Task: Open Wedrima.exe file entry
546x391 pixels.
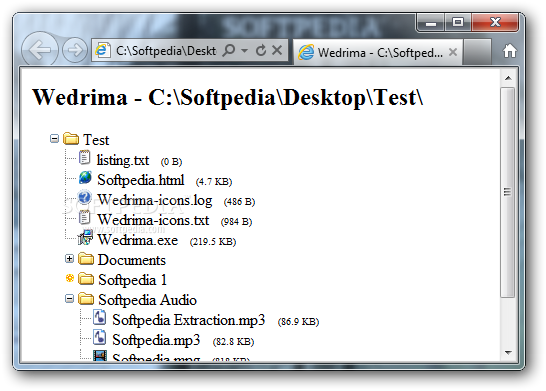Action: click(x=138, y=240)
